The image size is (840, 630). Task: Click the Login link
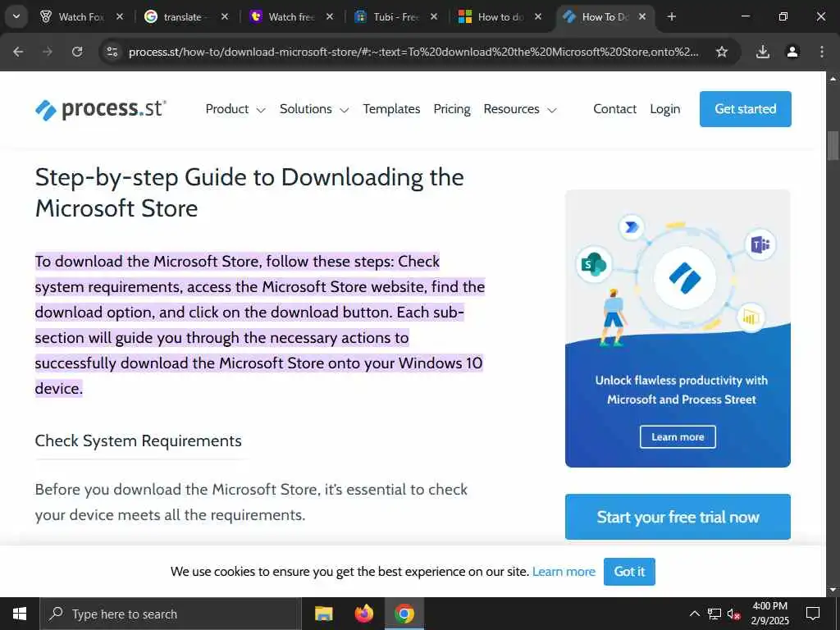[664, 109]
